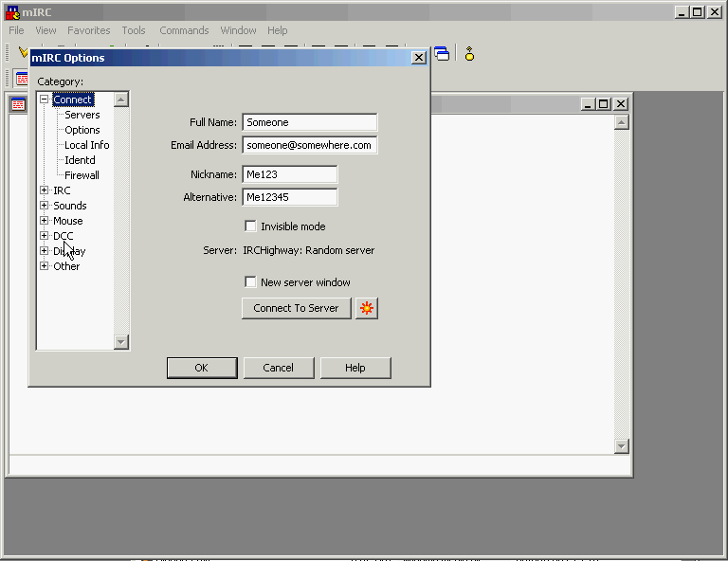The height and width of the screenshot is (561, 728).
Task: Click the status window scroll down arrow
Action: coord(622,446)
